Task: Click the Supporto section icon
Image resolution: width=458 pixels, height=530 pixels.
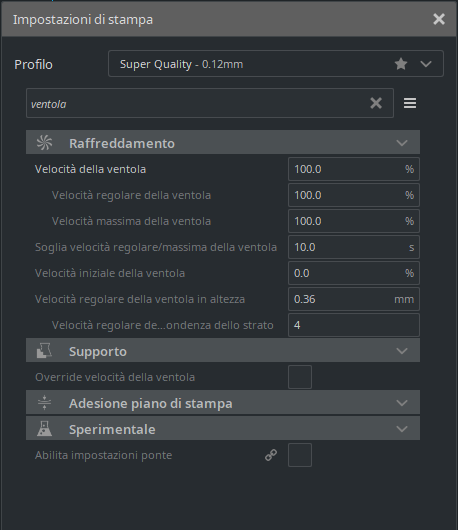Action: (44, 351)
